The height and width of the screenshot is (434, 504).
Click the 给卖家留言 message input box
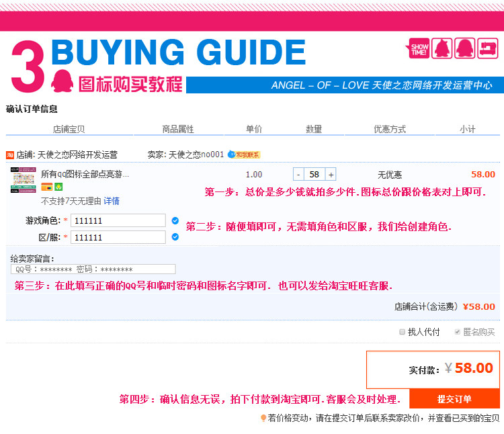tap(93, 269)
